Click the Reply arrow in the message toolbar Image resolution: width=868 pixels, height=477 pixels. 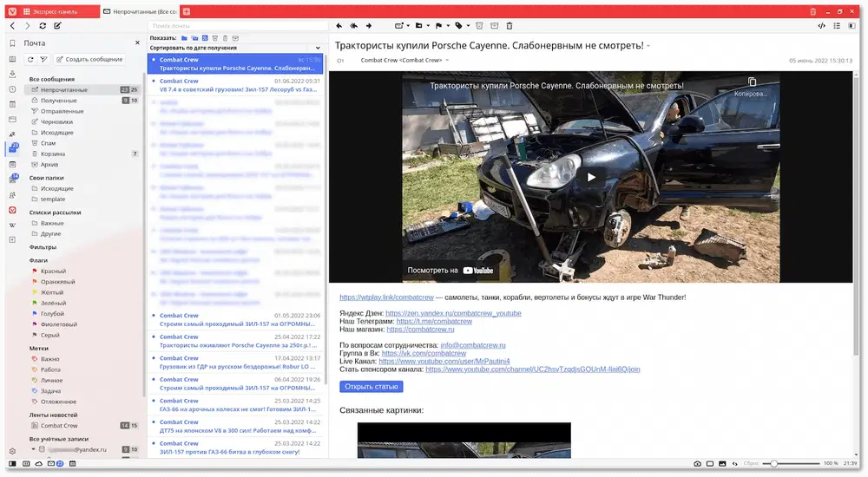pos(339,26)
